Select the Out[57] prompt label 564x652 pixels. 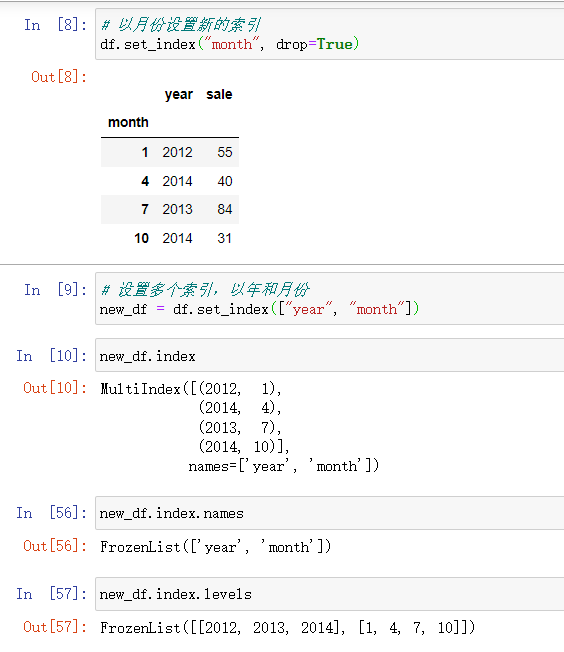click(55, 626)
